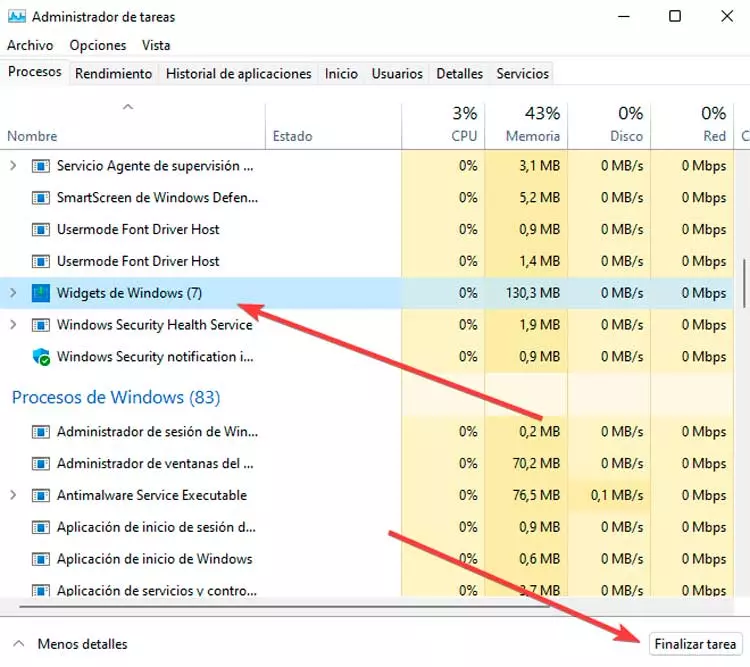The image size is (750, 667).
Task: Expand the Widgets de Windows (7) group
Action: (13, 293)
